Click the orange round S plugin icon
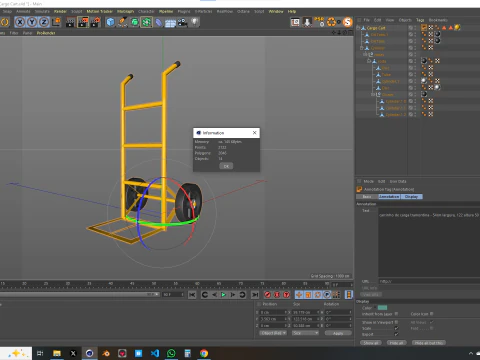The image size is (480, 360). tap(348, 22)
